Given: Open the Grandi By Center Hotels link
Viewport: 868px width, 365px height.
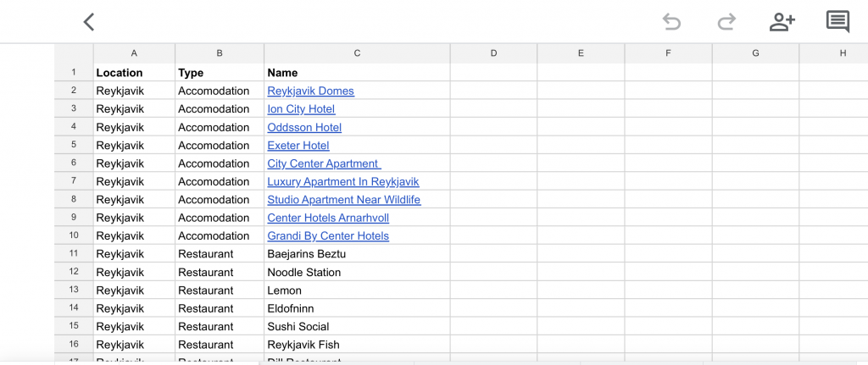Looking at the screenshot, I should [x=328, y=236].
